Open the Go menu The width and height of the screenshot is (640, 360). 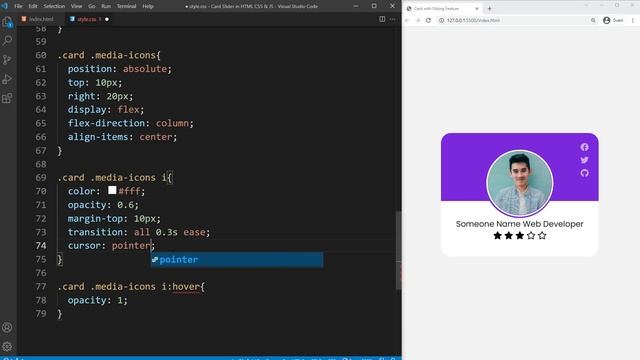(91, 6)
